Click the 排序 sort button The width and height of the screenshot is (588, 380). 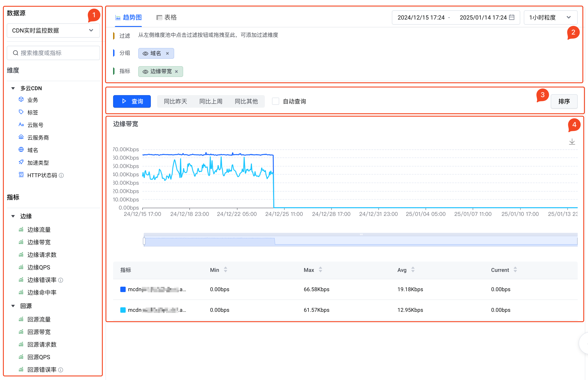564,101
